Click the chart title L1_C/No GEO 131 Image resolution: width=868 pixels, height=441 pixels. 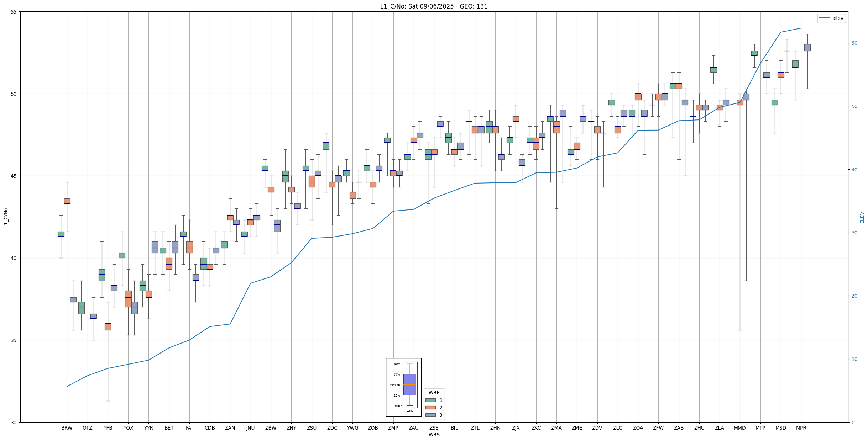click(x=434, y=6)
